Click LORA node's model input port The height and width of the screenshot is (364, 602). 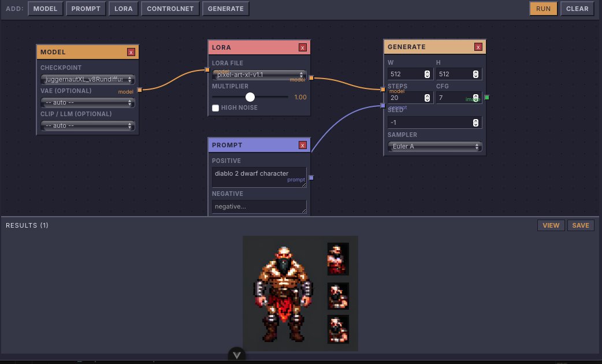coord(207,70)
